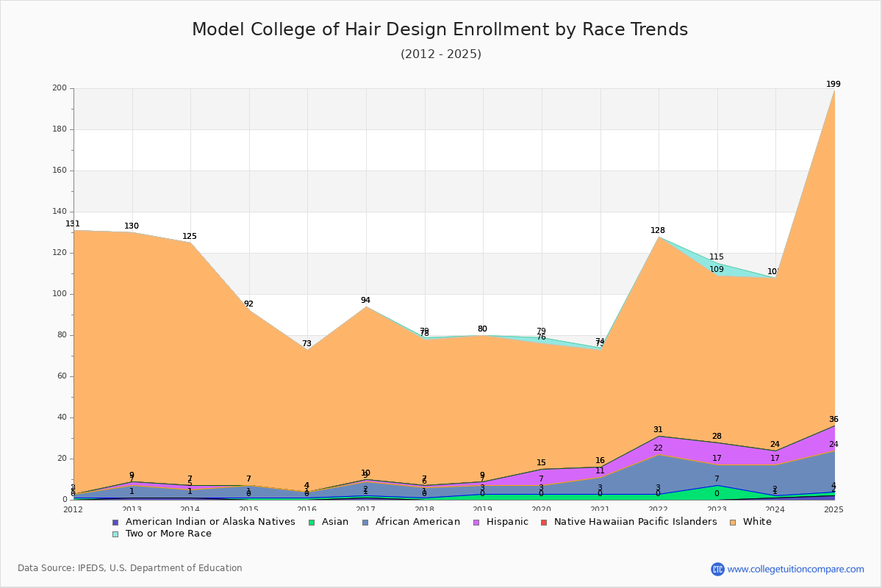Click the y-axis label 100
This screenshot has width=882, height=588.
point(60,294)
